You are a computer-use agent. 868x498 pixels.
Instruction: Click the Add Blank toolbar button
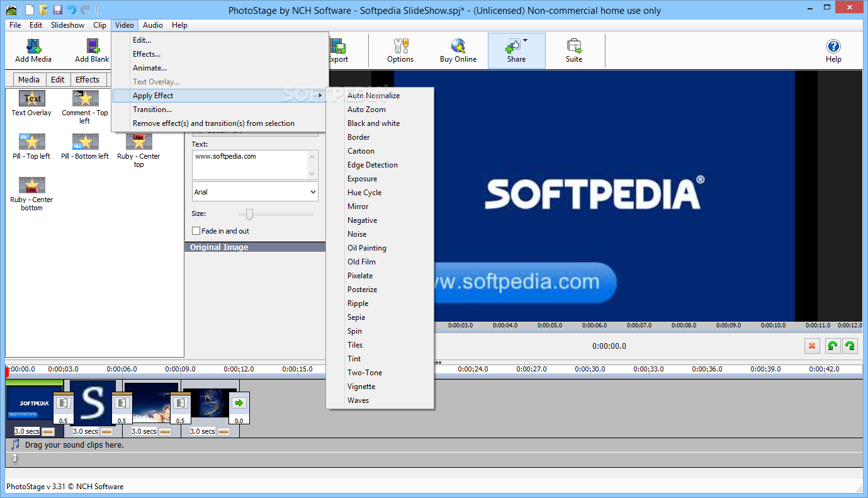pos(92,51)
